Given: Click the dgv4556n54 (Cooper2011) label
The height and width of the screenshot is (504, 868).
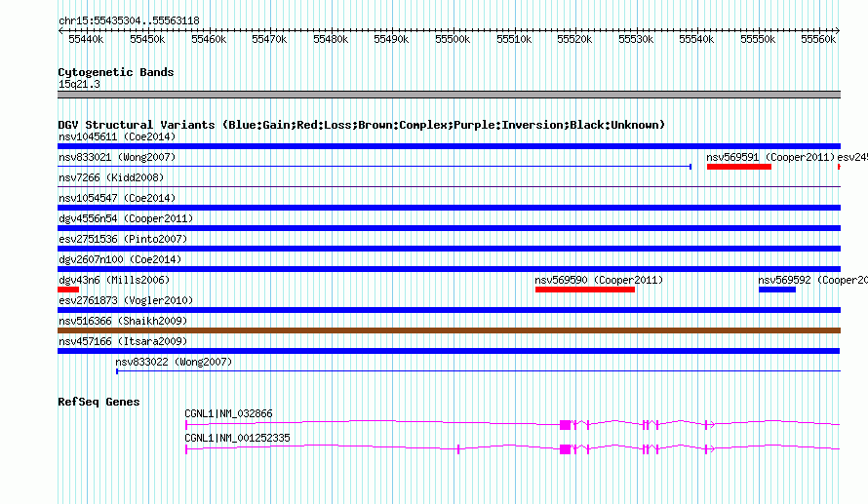Looking at the screenshot, I should tap(126, 218).
